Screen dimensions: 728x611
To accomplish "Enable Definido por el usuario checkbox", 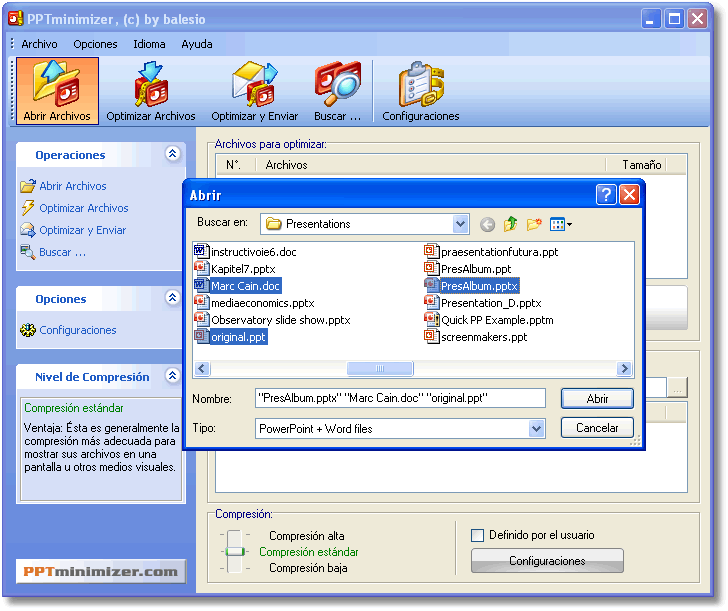I will pyautogui.click(x=477, y=535).
